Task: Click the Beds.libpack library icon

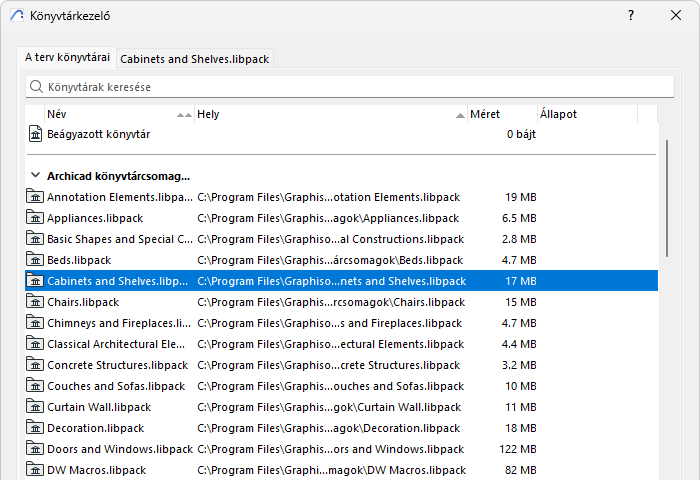Action: click(35, 259)
